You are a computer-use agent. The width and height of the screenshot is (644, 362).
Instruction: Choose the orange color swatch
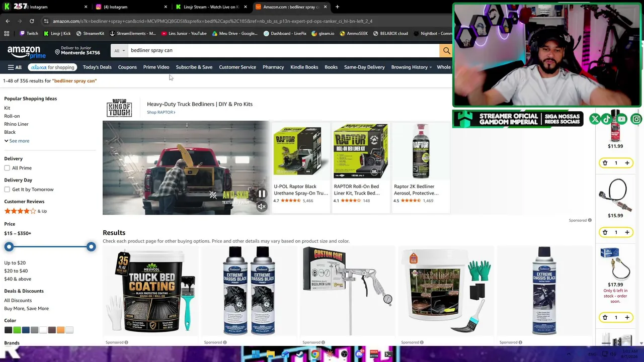tap(60, 330)
